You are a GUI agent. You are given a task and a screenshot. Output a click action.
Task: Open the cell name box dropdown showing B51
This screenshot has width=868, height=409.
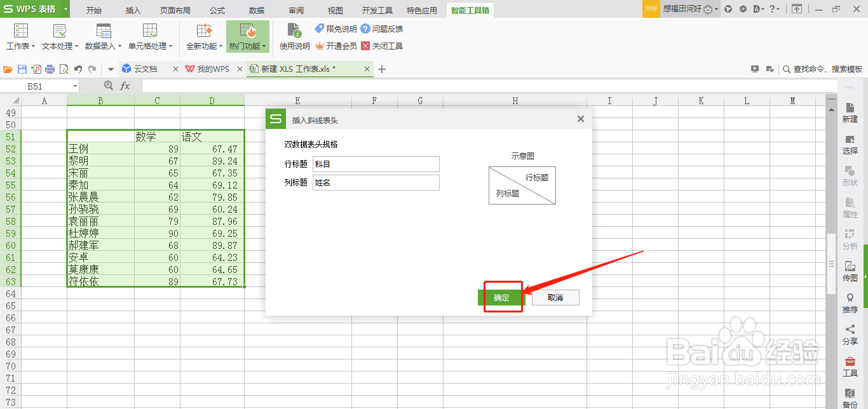coord(74,85)
